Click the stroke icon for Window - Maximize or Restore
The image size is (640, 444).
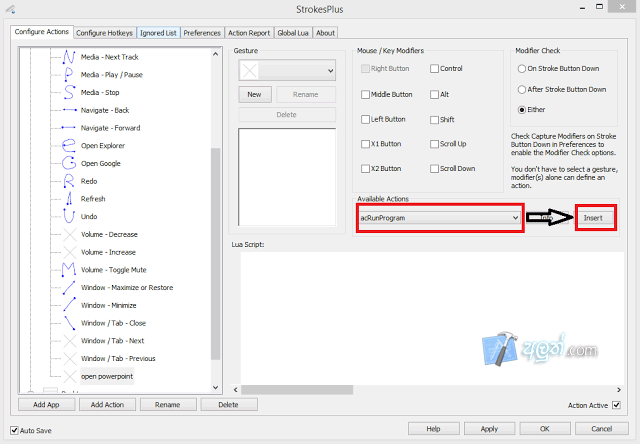(69, 287)
